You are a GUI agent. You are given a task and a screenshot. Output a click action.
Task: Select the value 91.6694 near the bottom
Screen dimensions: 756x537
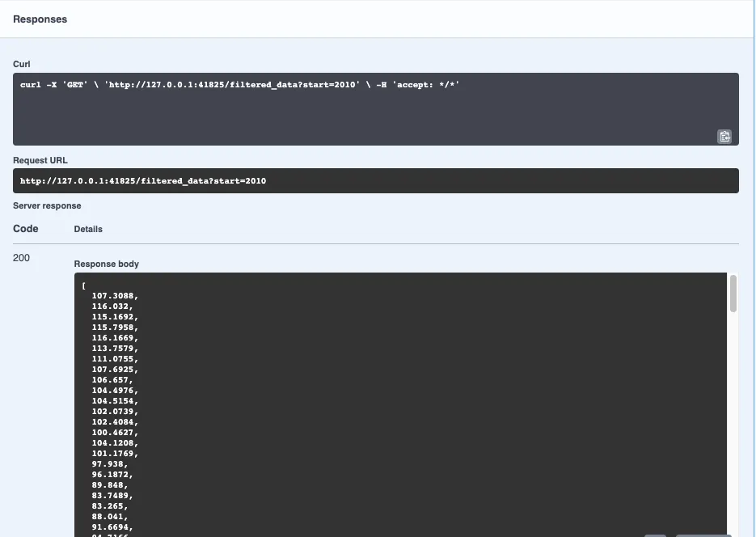point(112,526)
